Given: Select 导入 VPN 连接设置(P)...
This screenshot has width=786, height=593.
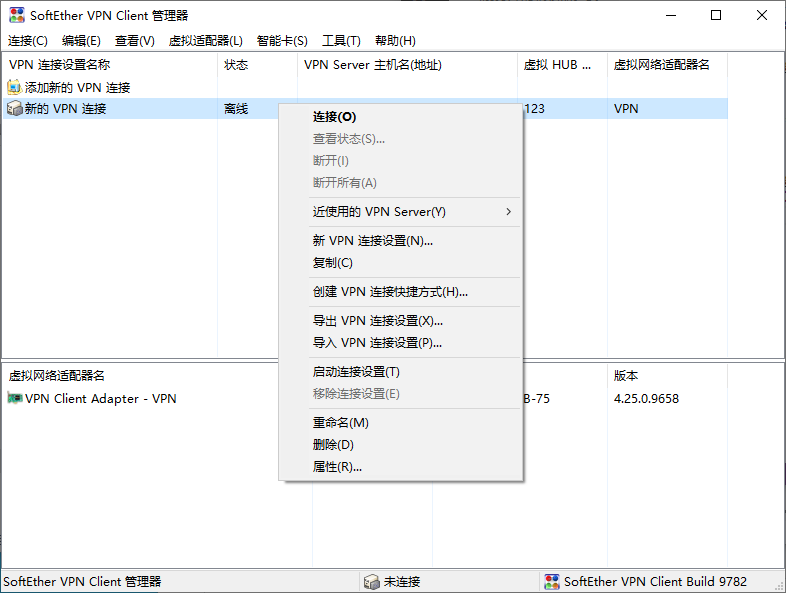Looking at the screenshot, I should pyautogui.click(x=400, y=343).
